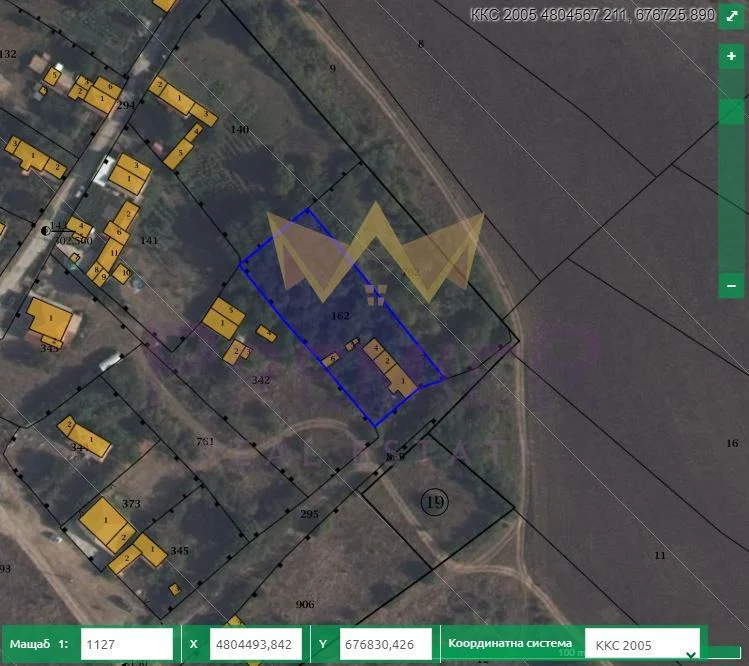Select parcel 141 on the map

click(x=149, y=240)
